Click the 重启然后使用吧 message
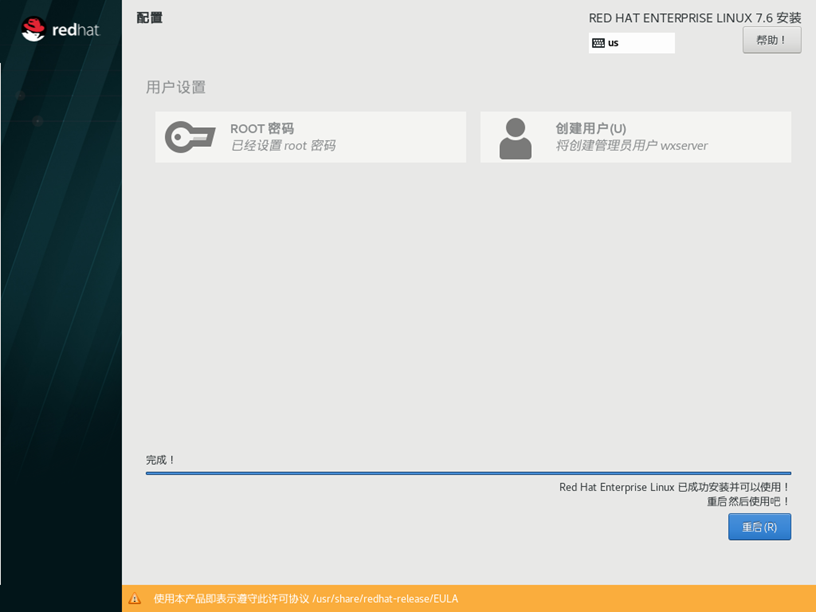This screenshot has width=816, height=612. pos(748,502)
